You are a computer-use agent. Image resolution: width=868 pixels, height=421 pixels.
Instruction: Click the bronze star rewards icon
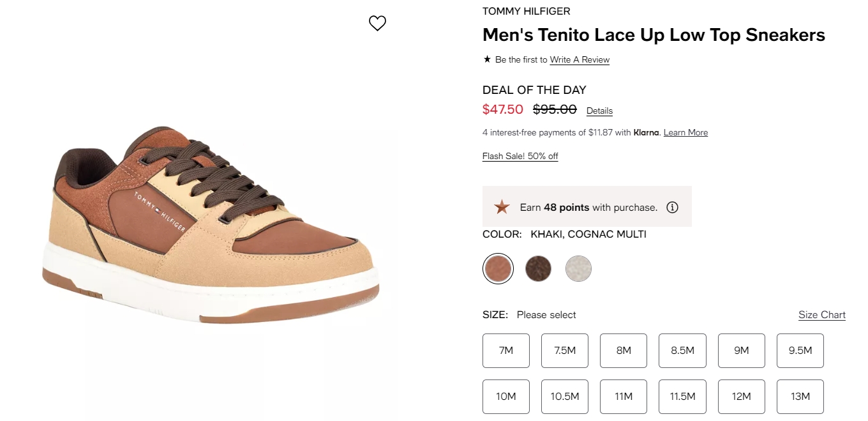tap(502, 207)
